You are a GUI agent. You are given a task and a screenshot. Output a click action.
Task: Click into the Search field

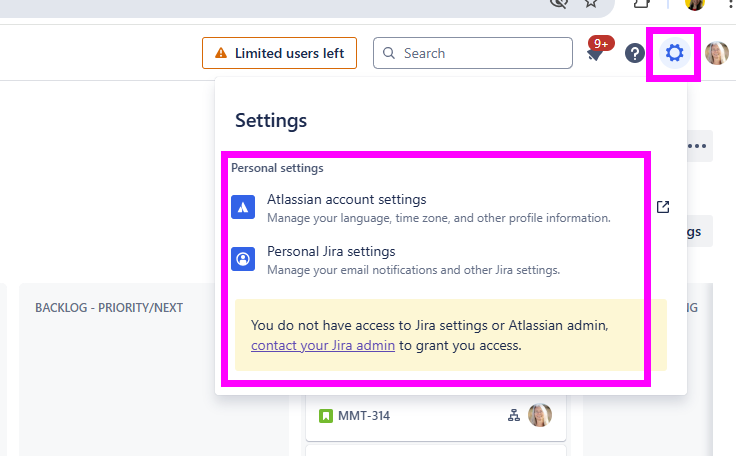tap(473, 53)
